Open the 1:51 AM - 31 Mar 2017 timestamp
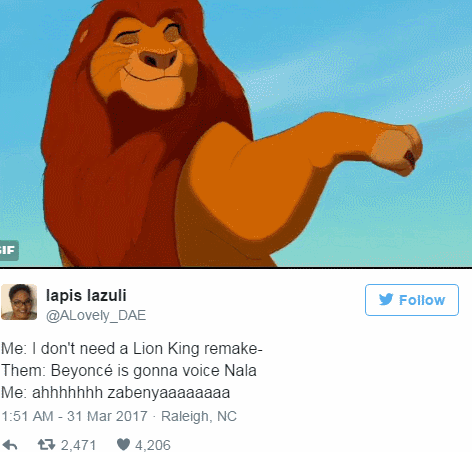Viewport: 472px width, 452px height. coord(74,416)
